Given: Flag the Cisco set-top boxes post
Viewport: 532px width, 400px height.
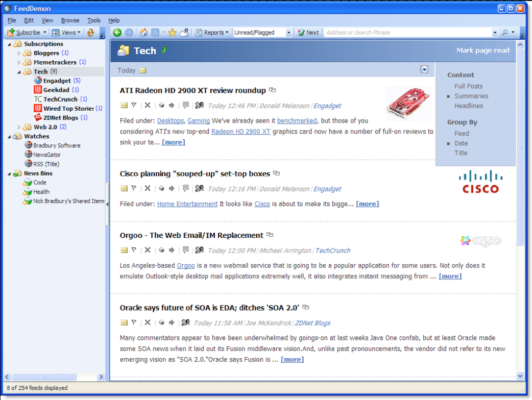Looking at the screenshot, I should click(134, 188).
